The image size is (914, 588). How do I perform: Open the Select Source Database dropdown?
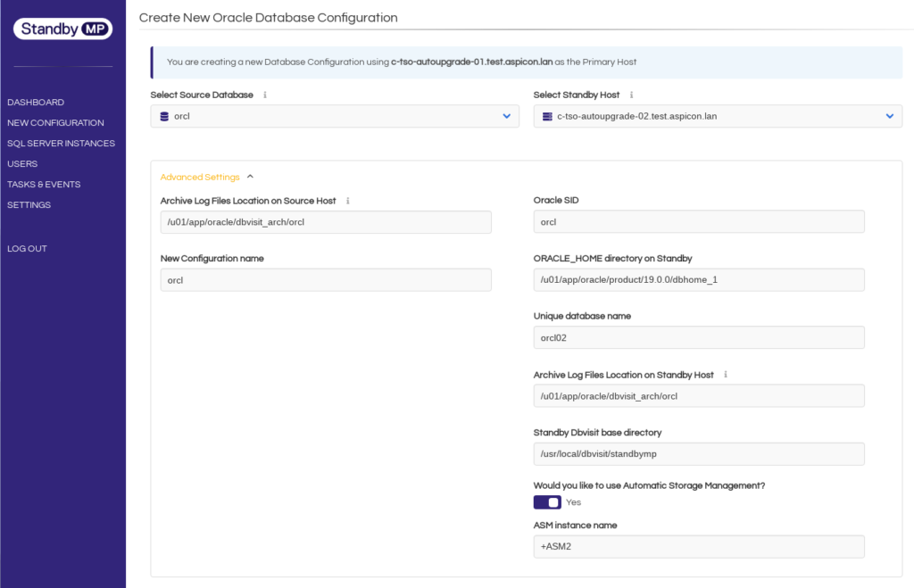(x=335, y=116)
